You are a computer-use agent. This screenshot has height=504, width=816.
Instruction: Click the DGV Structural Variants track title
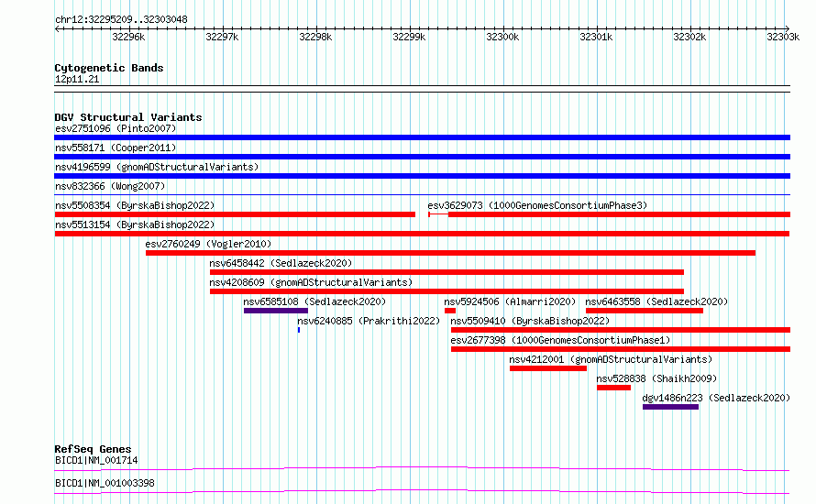(x=128, y=117)
